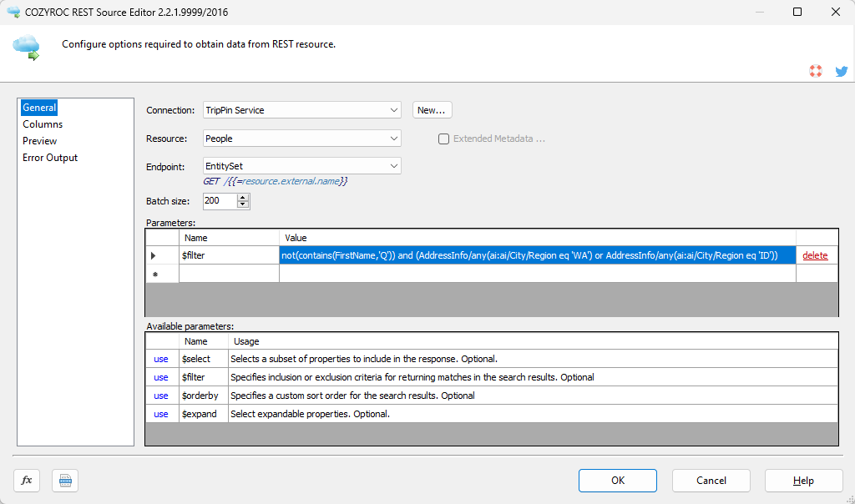The height and width of the screenshot is (504, 855).
Task: Click the Help button
Action: (x=804, y=481)
